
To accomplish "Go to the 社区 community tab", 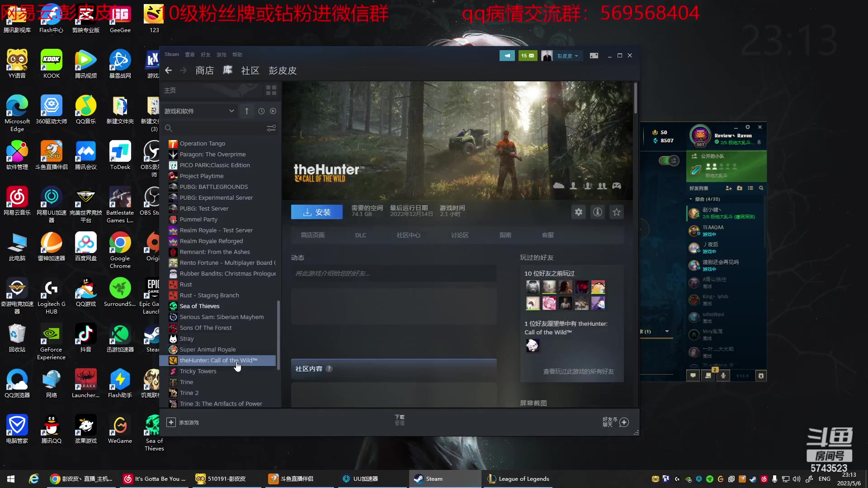I will pyautogui.click(x=250, y=70).
